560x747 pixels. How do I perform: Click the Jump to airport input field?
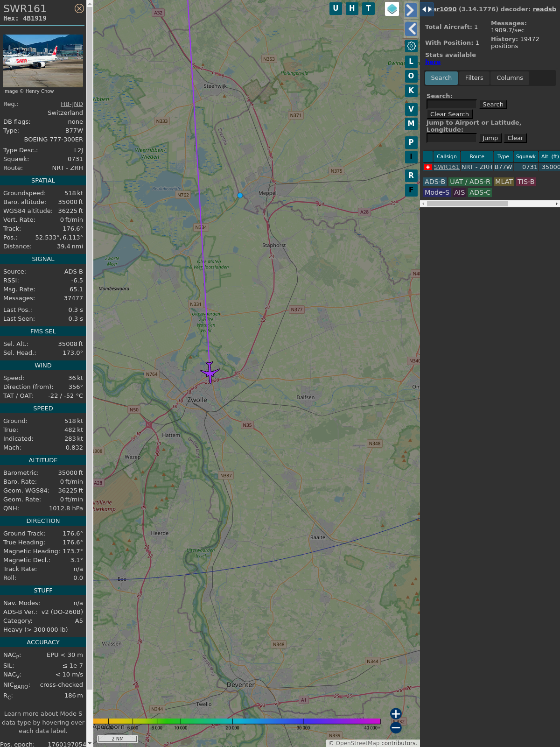pos(452,138)
